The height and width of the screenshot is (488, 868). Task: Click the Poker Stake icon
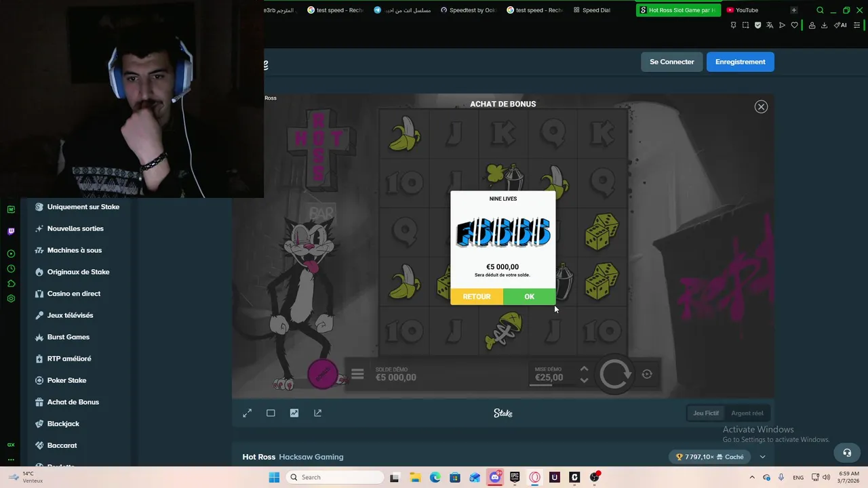39,380
